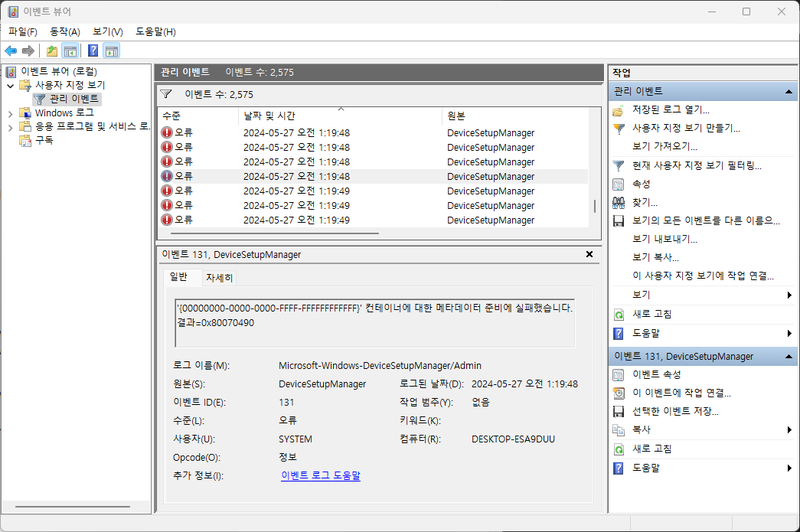Click 선택한 이벤트 저장 action
Screen dimensions: 800x532
coord(675,411)
